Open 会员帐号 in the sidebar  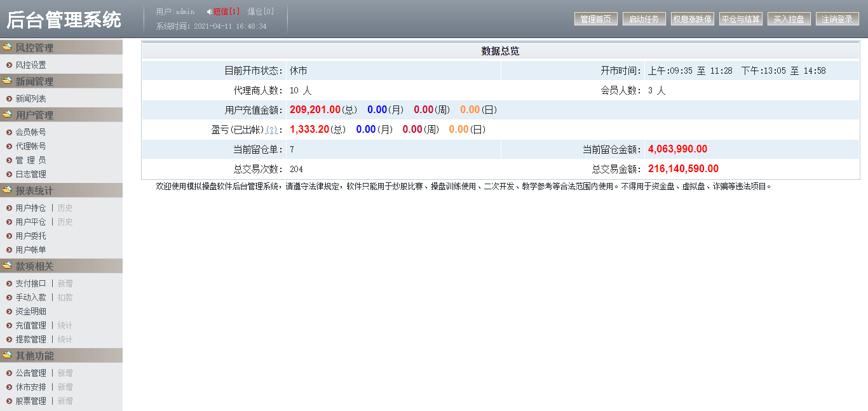pyautogui.click(x=31, y=132)
